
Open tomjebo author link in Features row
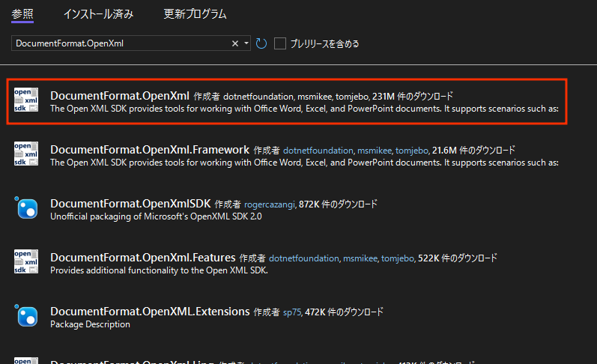398,258
